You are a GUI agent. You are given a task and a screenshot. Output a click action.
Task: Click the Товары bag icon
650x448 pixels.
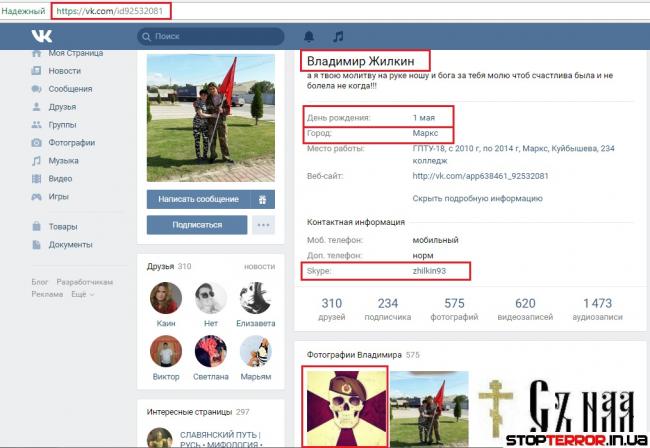pyautogui.click(x=36, y=226)
